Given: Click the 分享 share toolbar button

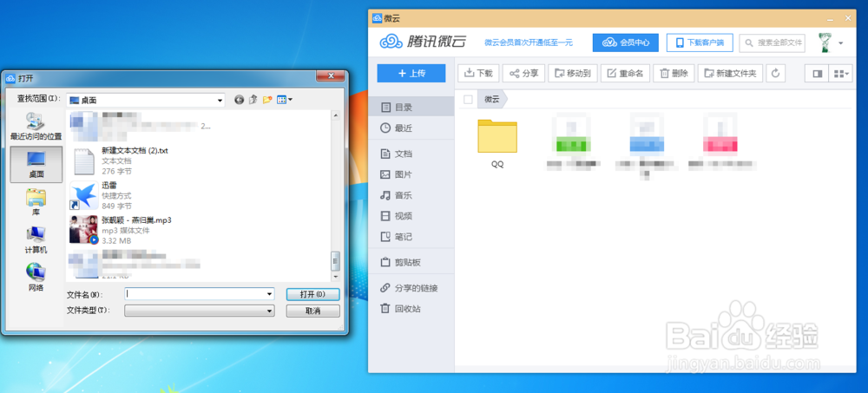Looking at the screenshot, I should coord(524,73).
